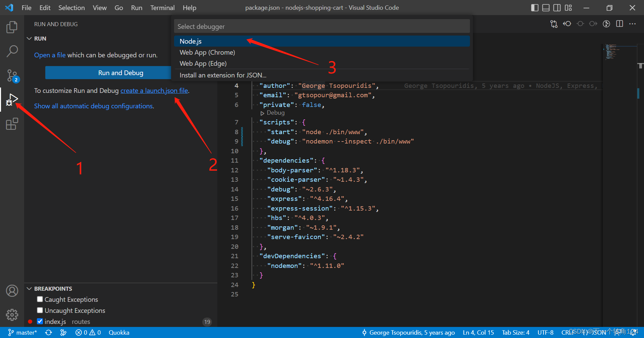Click the George Tsopouridis blame status item
Image resolution: width=644 pixels, height=338 pixels.
coord(409,333)
